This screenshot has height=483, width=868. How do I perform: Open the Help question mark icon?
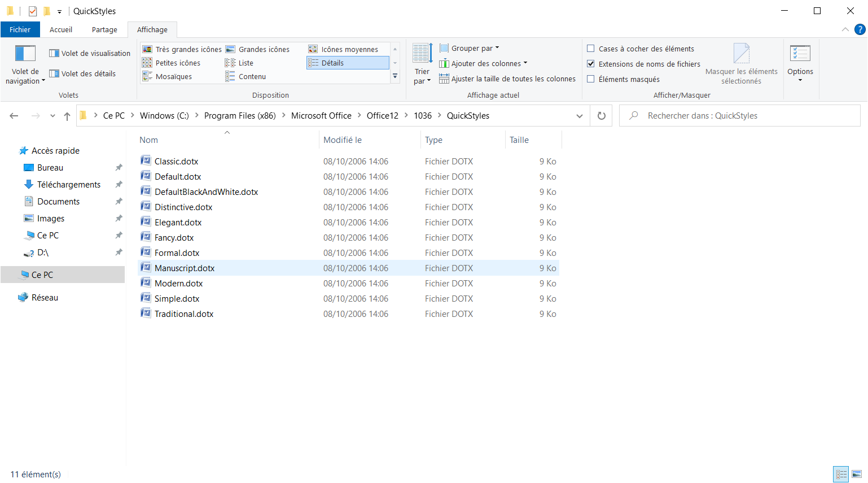pyautogui.click(x=860, y=29)
